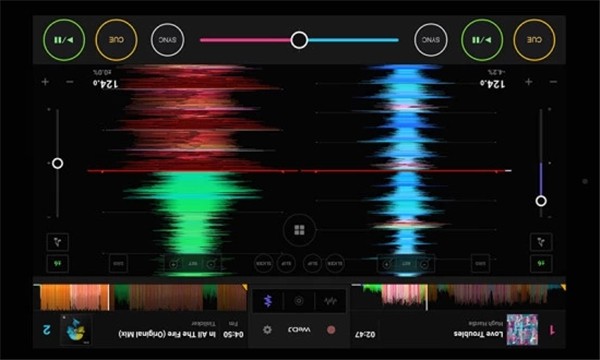600x360 pixels.
Task: Open track browser via In All The Fire title
Action: click(167, 334)
